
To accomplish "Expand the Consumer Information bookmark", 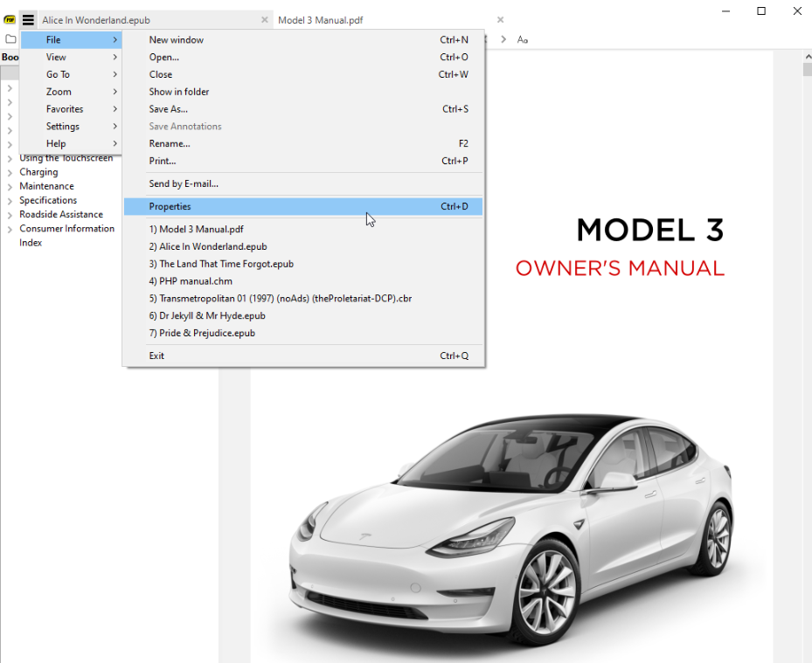I will tap(10, 229).
